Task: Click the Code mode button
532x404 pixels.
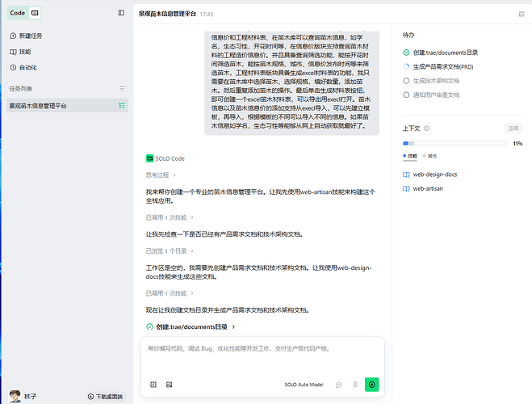Action: tap(18, 13)
